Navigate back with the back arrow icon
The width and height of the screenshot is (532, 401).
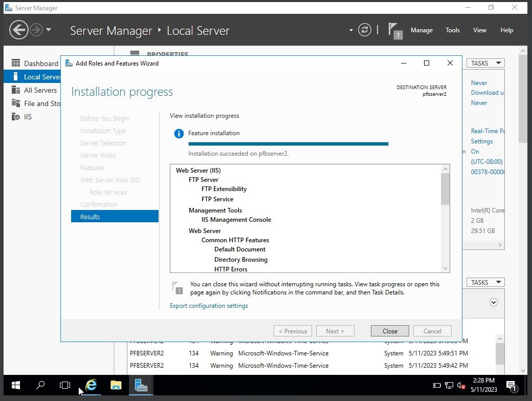click(18, 30)
